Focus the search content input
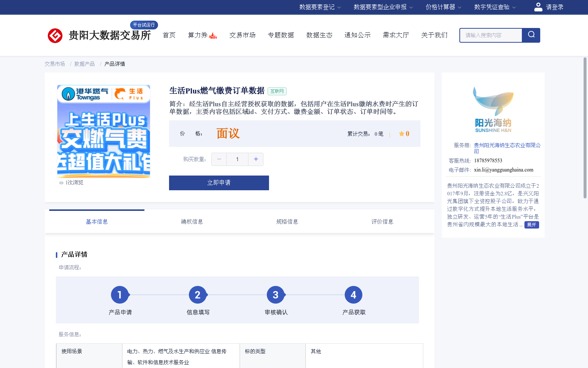Screen dimensions: 588x368 point(491,35)
